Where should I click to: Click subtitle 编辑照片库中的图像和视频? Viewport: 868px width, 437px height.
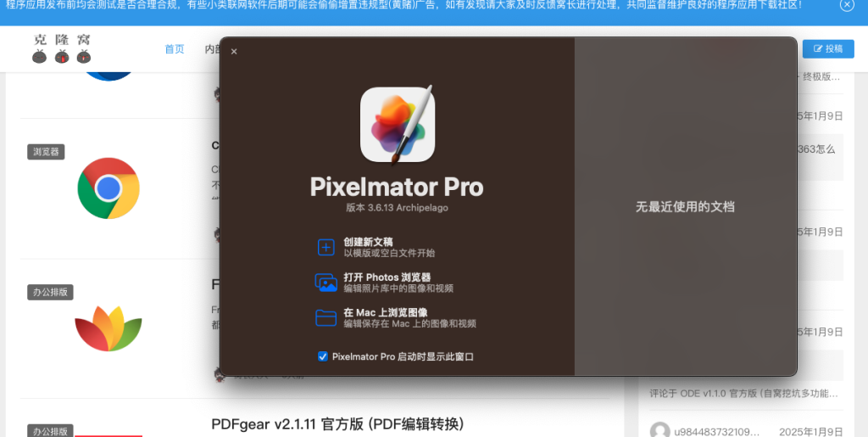pyautogui.click(x=398, y=289)
